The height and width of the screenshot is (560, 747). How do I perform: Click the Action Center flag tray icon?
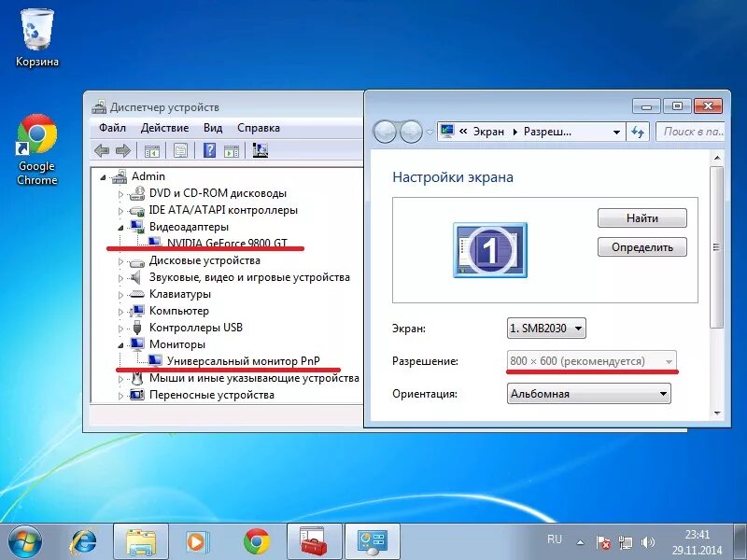603,542
